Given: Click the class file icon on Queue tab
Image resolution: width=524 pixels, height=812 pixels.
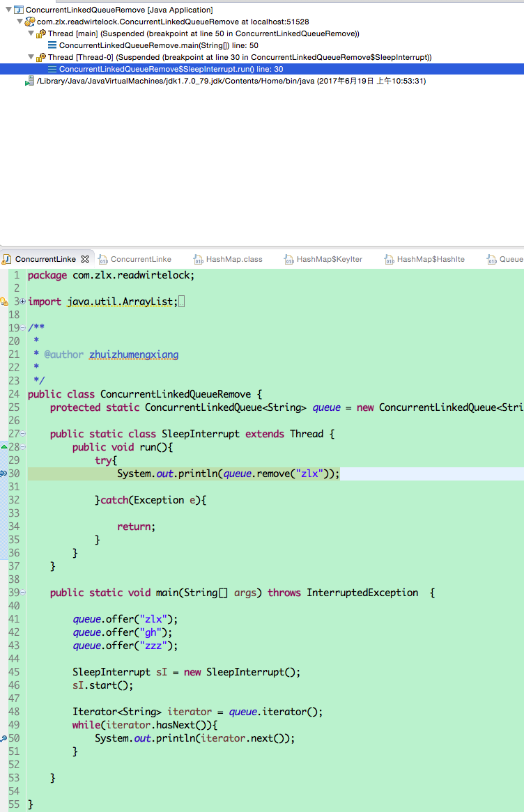Looking at the screenshot, I should 492,259.
